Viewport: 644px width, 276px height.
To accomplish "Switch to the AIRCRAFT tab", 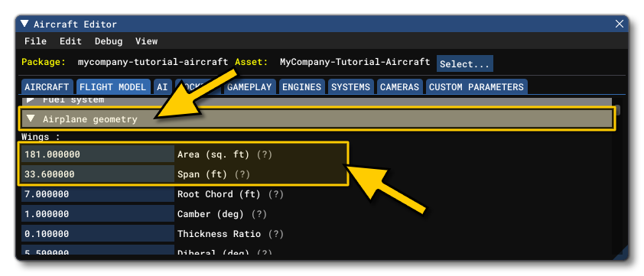I will click(47, 87).
